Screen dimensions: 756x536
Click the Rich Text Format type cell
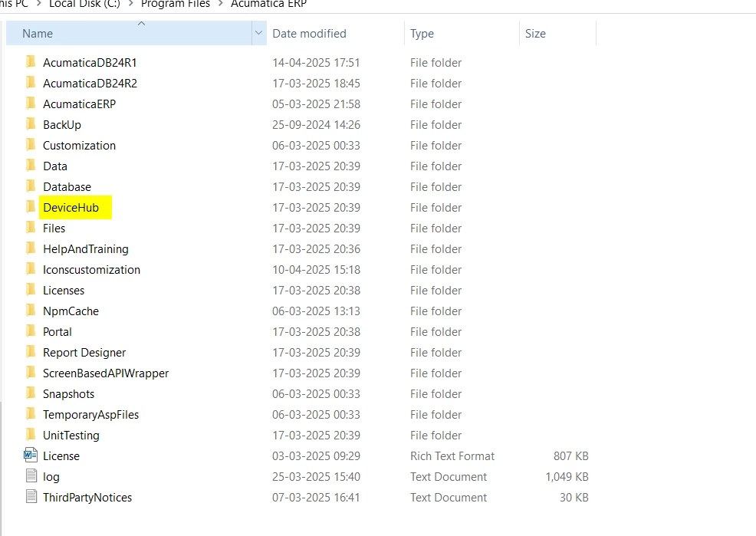(452, 456)
